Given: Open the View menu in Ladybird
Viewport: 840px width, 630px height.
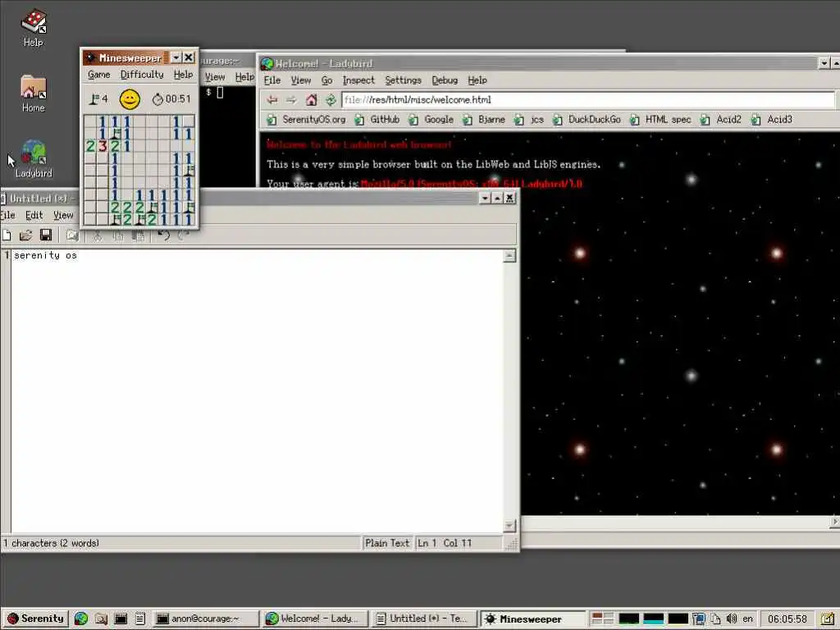Looking at the screenshot, I should click(x=301, y=80).
